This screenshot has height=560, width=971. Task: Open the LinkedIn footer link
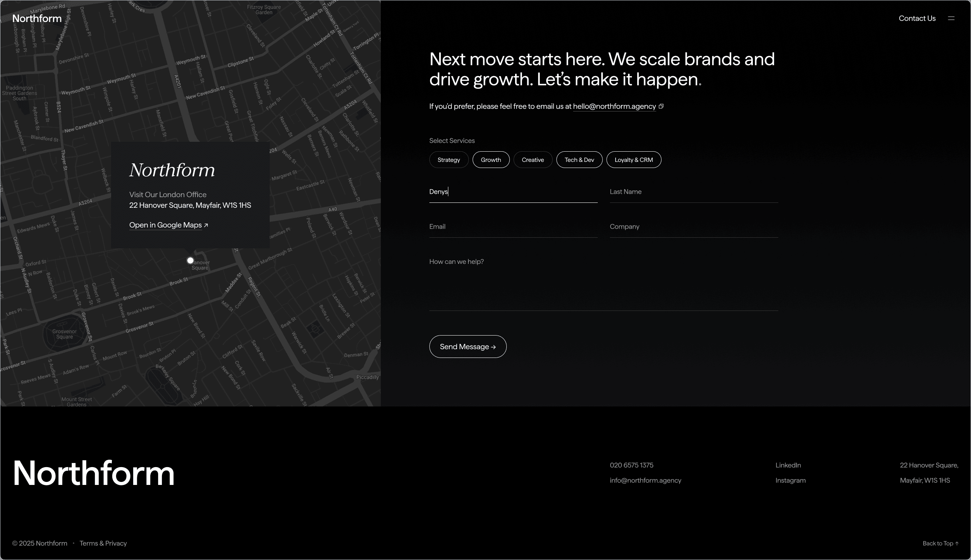click(x=788, y=465)
